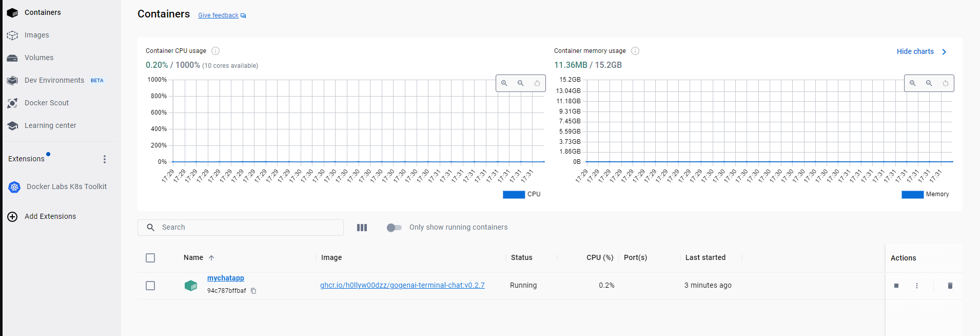Open the gogenai-terminal-chat:v0.2.7 image link
This screenshot has width=980, height=336.
402,285
